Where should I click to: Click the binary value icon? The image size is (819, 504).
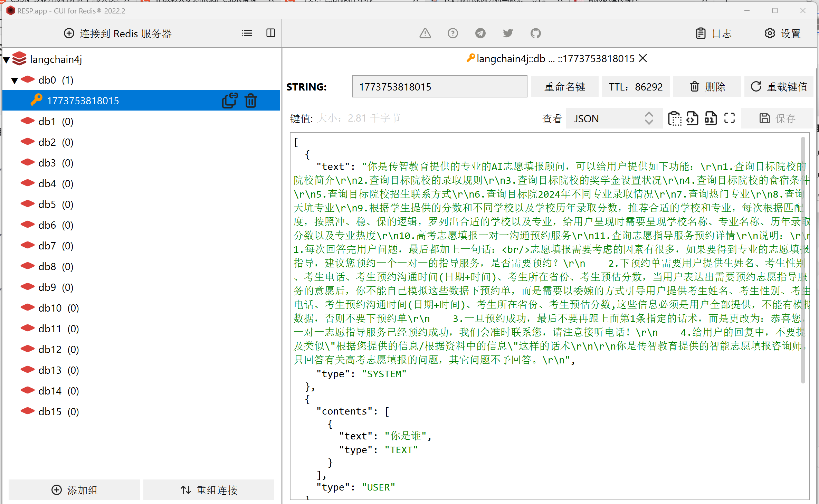pos(711,118)
